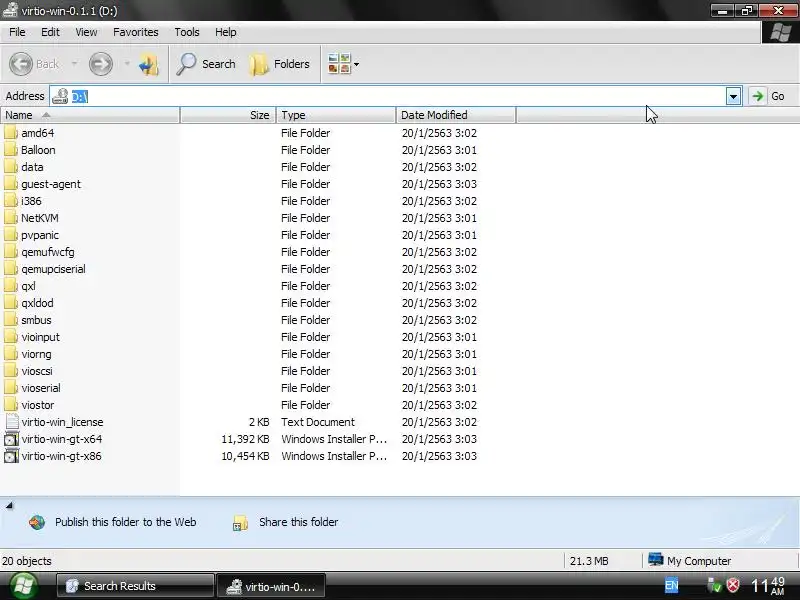This screenshot has width=800, height=600.
Task: Switch to Search Results taskbar window
Action: pos(134,586)
